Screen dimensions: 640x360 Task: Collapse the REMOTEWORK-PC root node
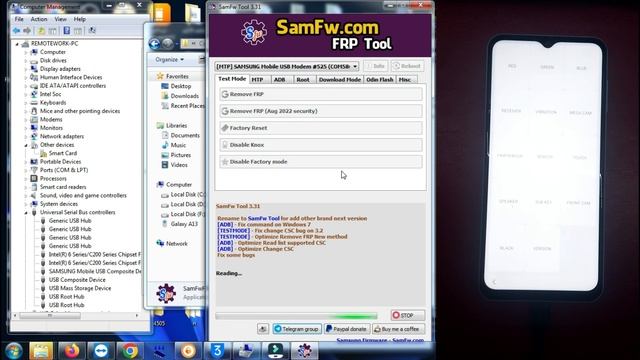point(17,44)
